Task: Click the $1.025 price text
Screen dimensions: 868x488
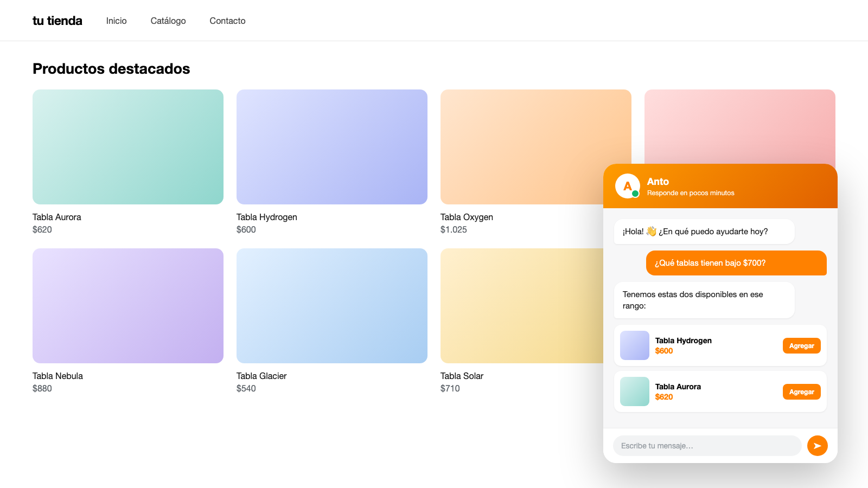Action: [x=454, y=229]
